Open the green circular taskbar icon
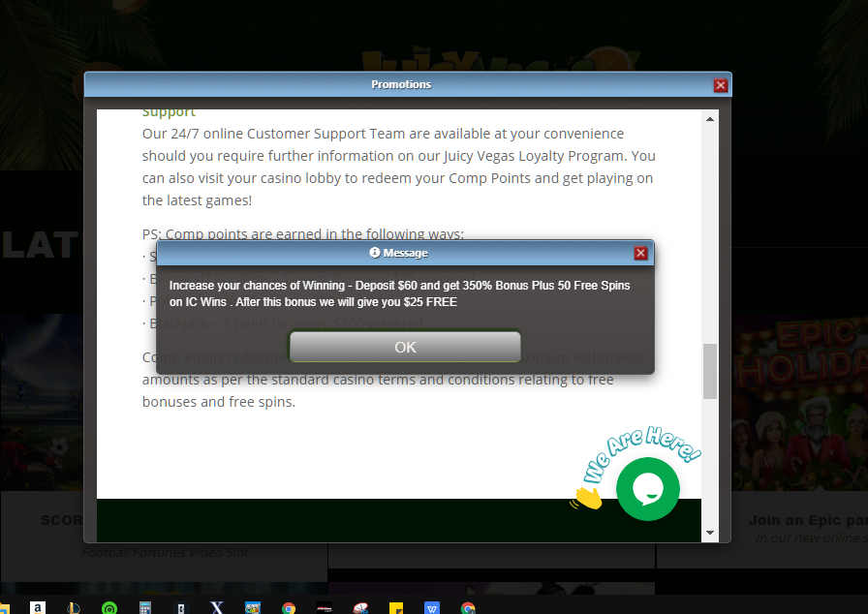The width and height of the screenshot is (868, 614). (109, 608)
